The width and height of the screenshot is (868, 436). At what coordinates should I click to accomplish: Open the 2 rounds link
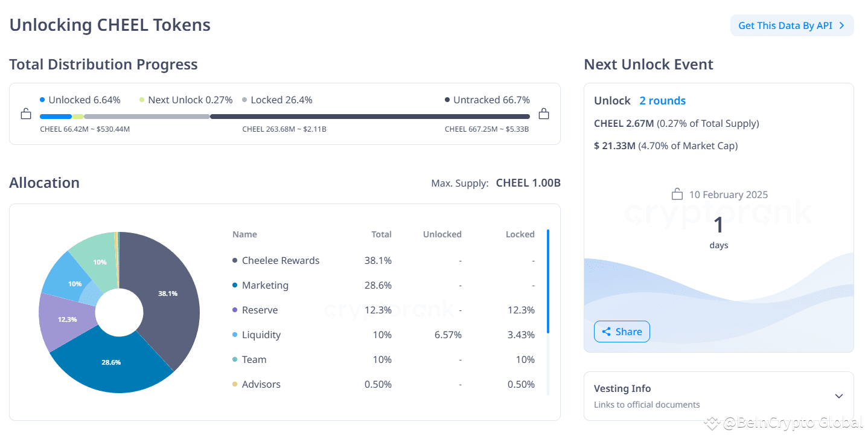662,100
